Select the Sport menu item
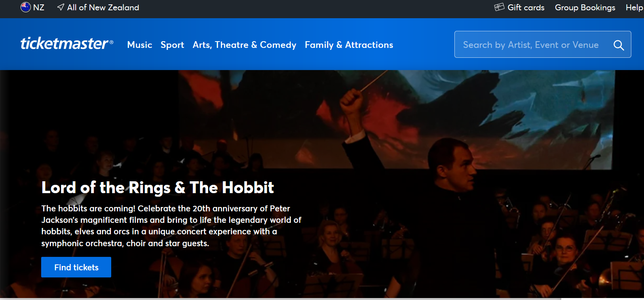 point(172,45)
